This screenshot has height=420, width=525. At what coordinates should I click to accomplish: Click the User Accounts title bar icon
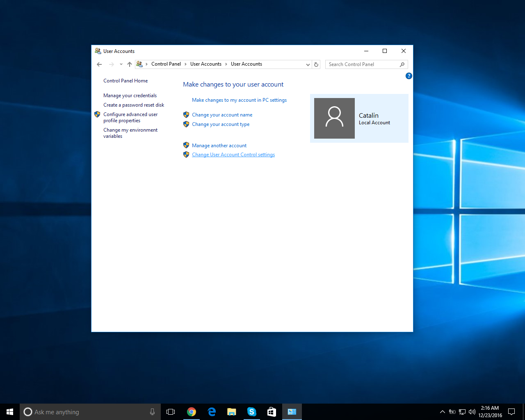pos(98,51)
